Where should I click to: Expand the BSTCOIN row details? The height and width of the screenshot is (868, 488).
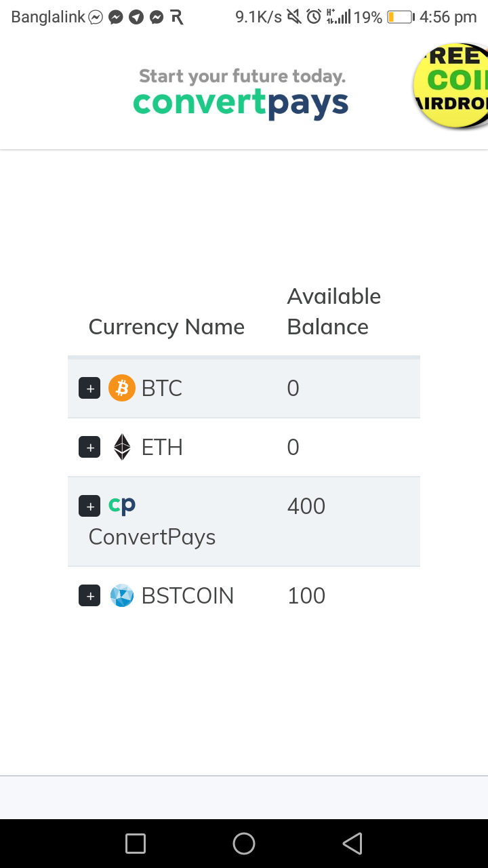[x=89, y=596]
